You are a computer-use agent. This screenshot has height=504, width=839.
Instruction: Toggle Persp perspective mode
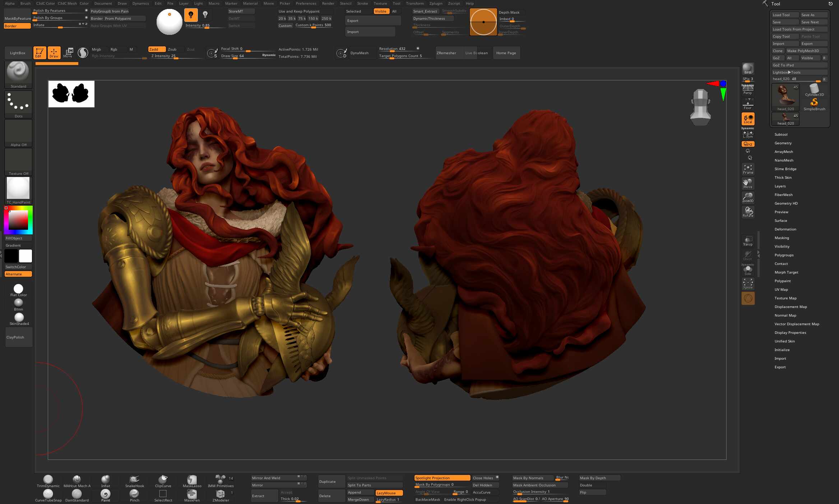point(748,90)
